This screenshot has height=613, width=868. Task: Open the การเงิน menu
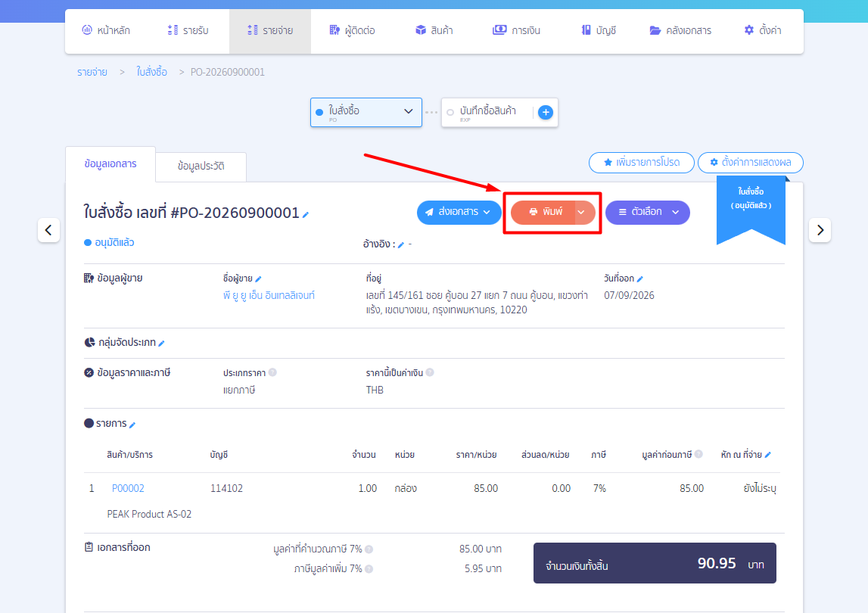(516, 30)
